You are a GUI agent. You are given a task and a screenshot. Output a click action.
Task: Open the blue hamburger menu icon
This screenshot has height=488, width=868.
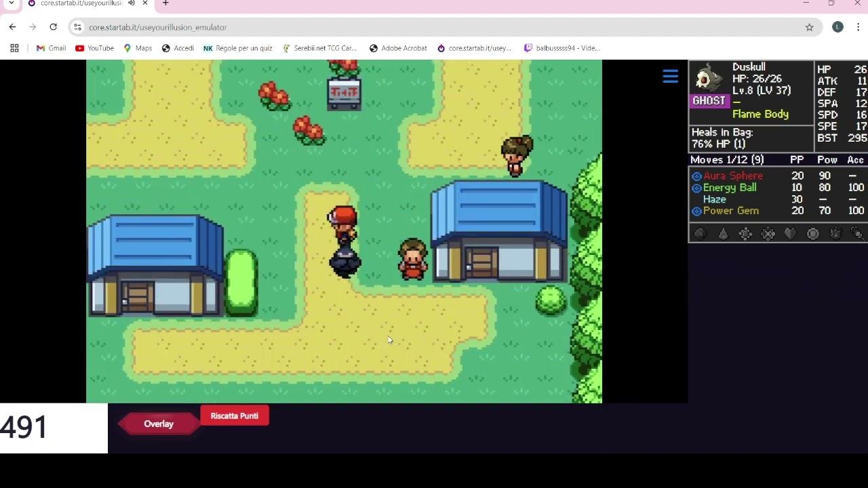point(670,77)
